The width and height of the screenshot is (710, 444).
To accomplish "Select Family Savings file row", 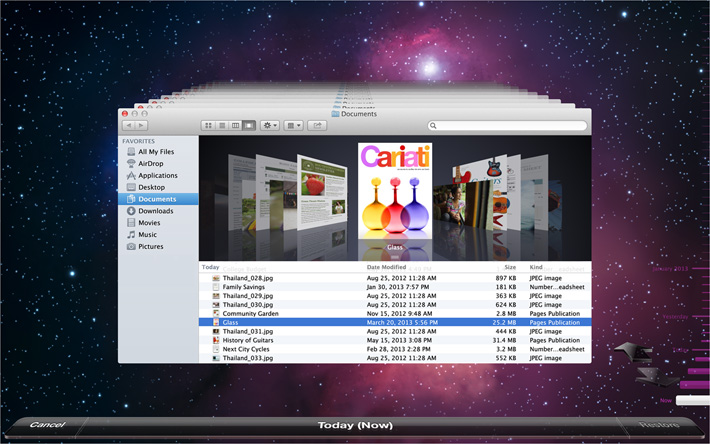I will [395, 287].
